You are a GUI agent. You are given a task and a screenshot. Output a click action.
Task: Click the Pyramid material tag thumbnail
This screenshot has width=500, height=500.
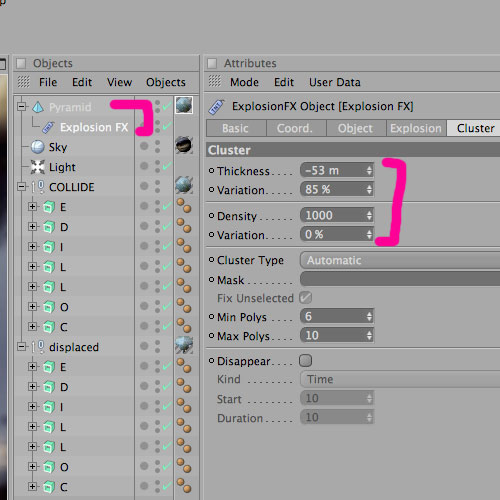pyautogui.click(x=184, y=105)
